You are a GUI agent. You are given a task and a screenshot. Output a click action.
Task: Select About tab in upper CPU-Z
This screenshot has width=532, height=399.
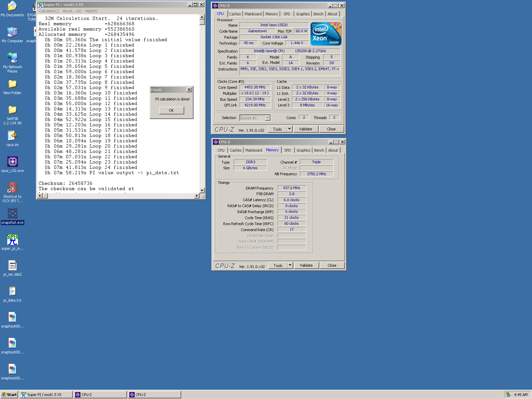[x=332, y=14]
